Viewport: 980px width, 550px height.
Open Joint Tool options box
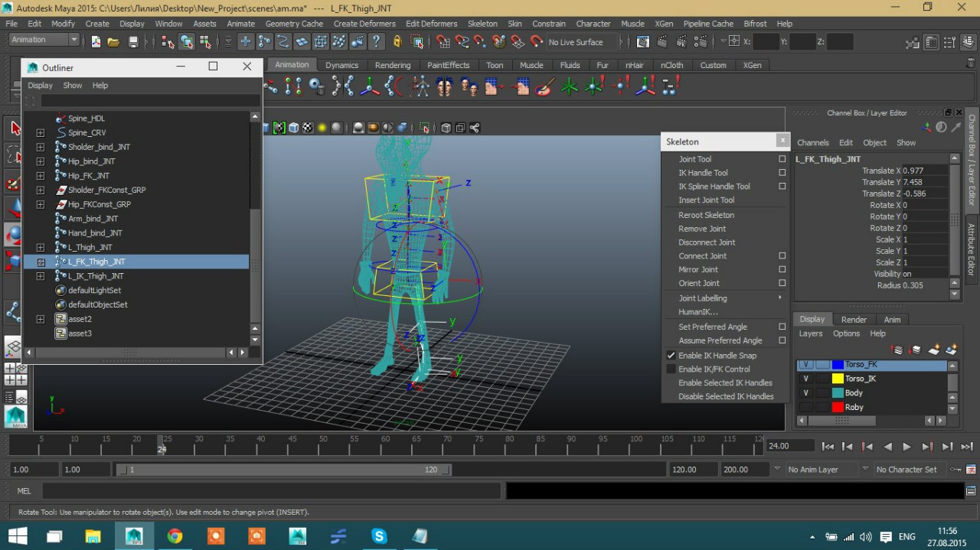tap(782, 159)
